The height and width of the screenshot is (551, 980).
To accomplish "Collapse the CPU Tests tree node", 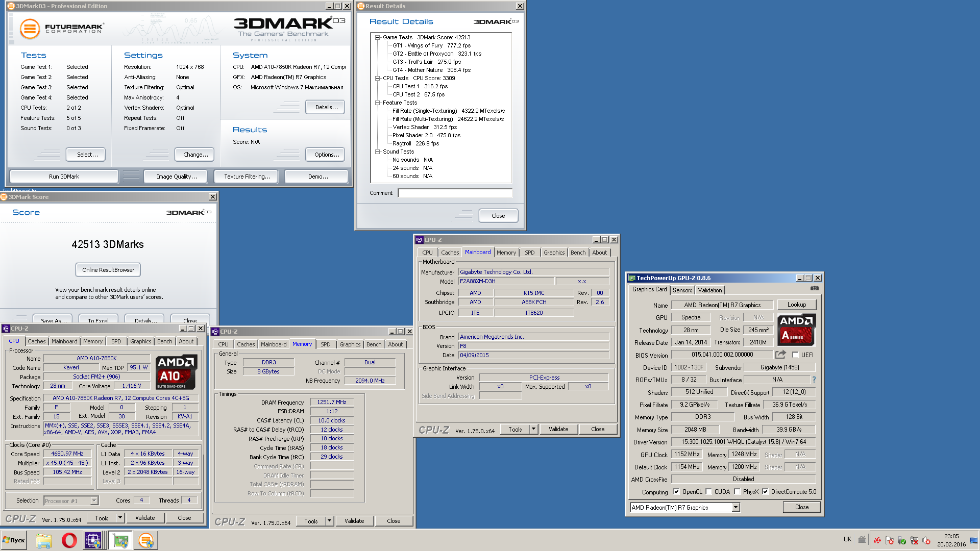I will pyautogui.click(x=378, y=78).
